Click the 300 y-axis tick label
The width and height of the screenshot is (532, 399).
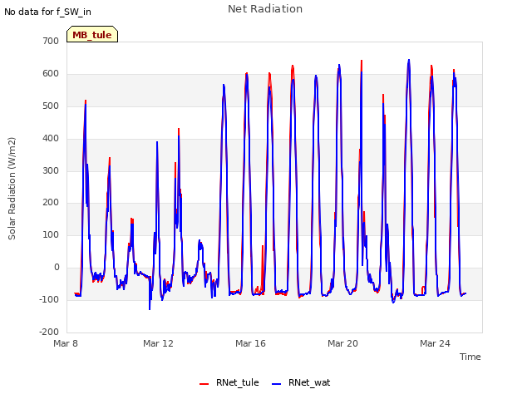pos(51,170)
